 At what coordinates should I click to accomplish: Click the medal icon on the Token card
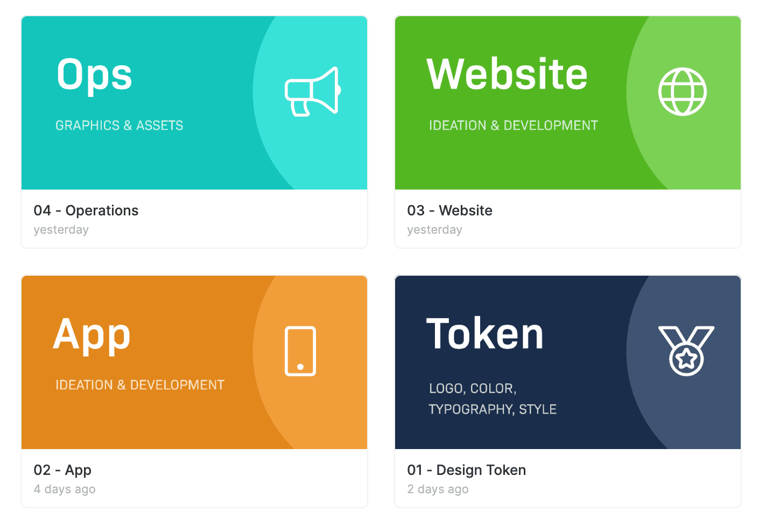686,351
